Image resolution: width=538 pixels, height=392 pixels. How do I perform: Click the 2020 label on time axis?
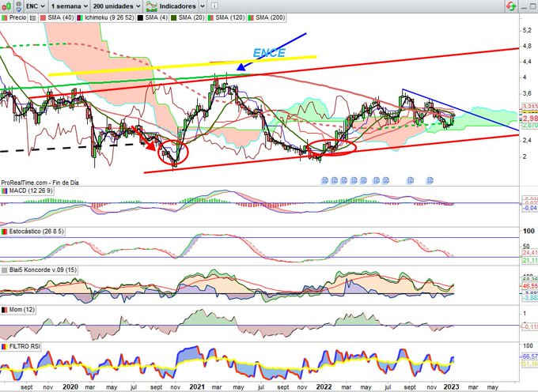(70, 386)
